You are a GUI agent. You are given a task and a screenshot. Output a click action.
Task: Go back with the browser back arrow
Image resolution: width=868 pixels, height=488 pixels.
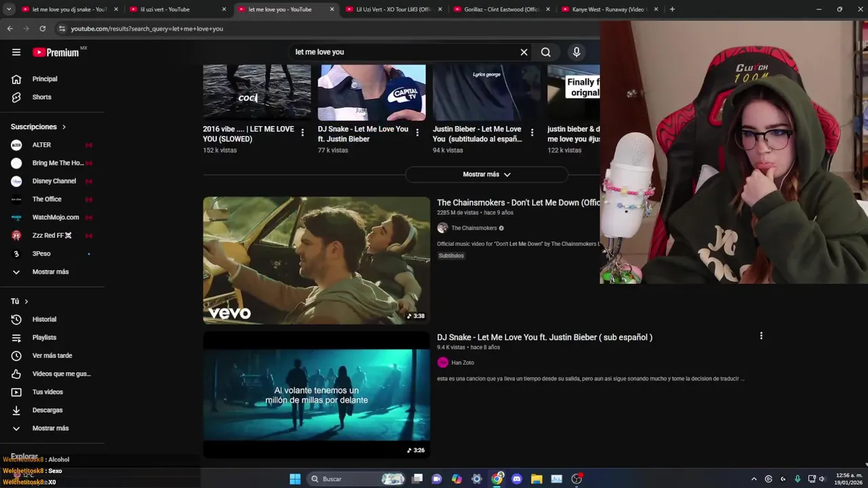(9, 28)
